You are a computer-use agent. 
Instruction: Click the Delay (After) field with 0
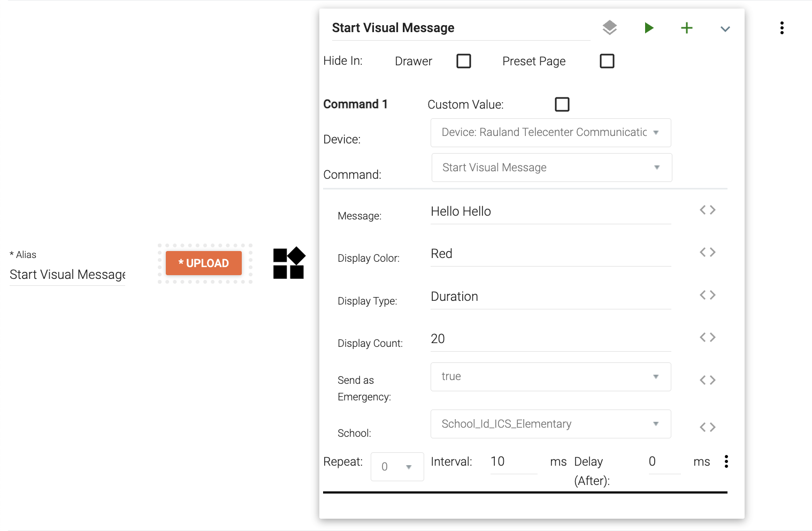[664, 462]
